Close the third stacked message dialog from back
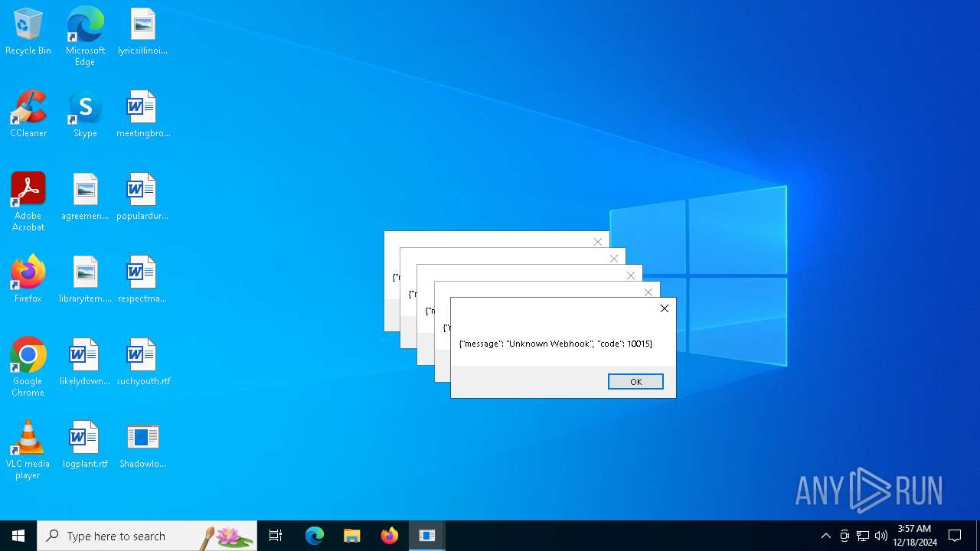The image size is (980, 551). 631,275
